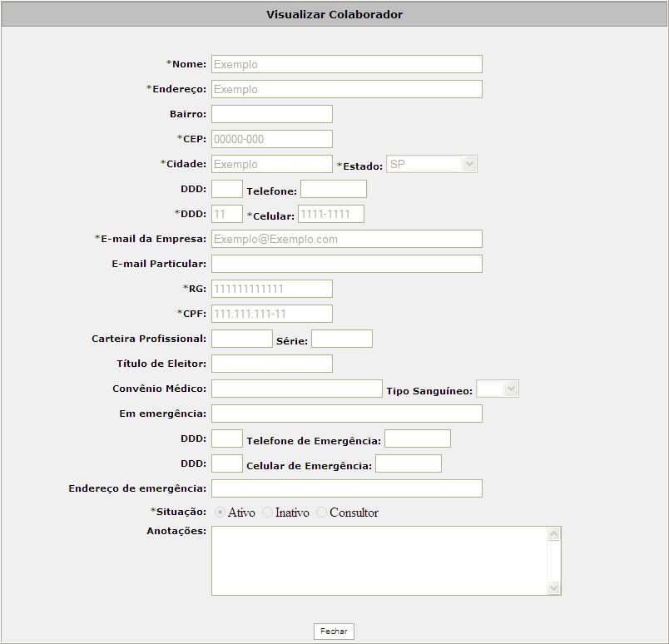The height and width of the screenshot is (644, 669).
Task: Click the Endereço input field
Action: [x=347, y=89]
